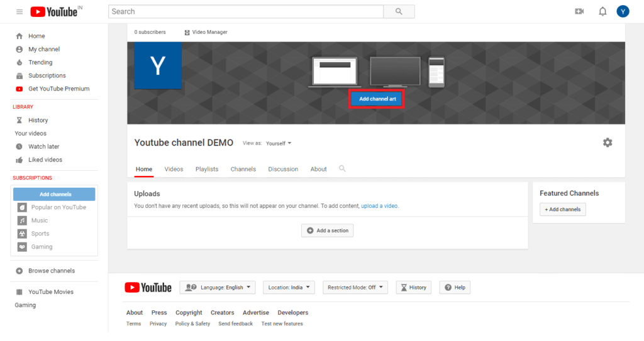Open the notifications bell
Viewport: 644px width, 341px height.
click(x=602, y=11)
